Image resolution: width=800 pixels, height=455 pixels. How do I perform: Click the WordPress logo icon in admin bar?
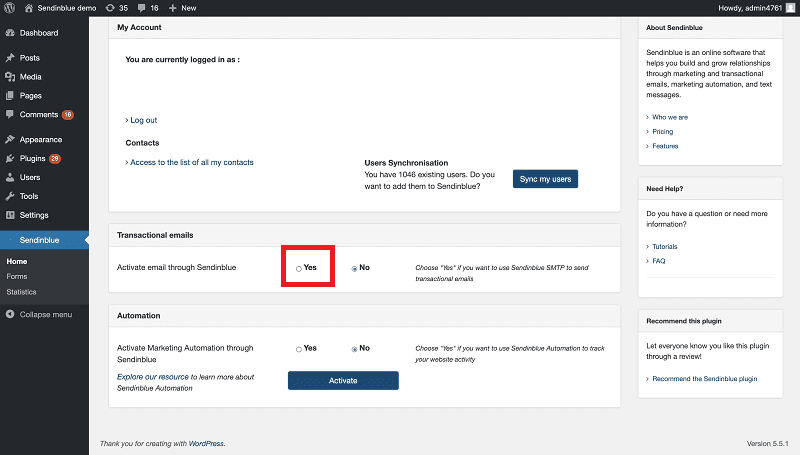(9, 8)
